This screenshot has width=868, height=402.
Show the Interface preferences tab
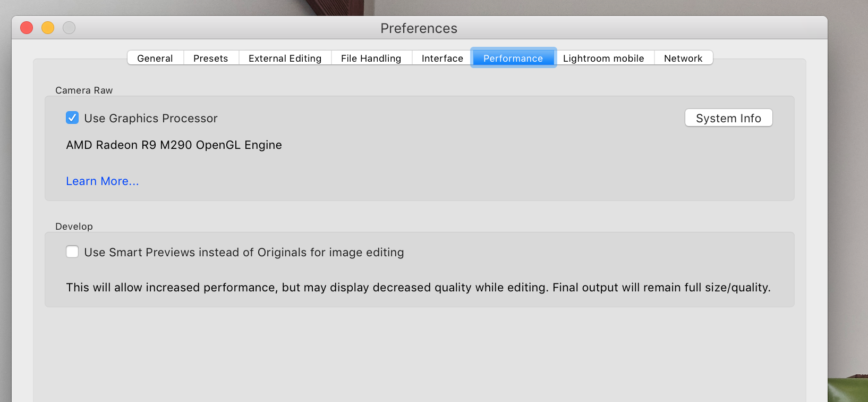click(x=442, y=58)
